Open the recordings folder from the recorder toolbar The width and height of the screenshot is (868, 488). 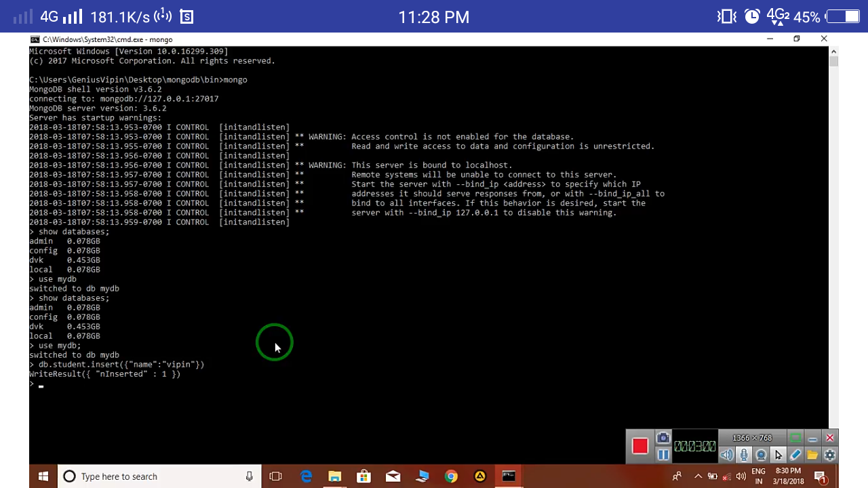tap(812, 455)
